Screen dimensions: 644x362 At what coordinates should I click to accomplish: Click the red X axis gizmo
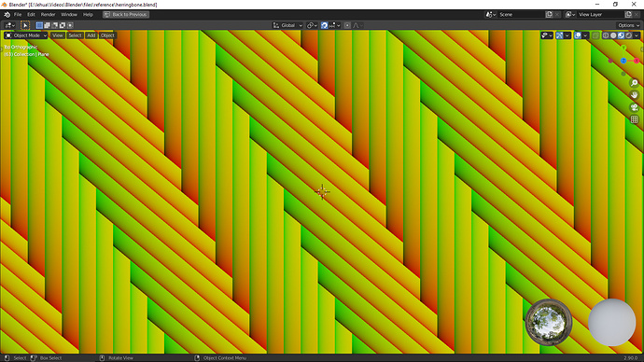(637, 61)
